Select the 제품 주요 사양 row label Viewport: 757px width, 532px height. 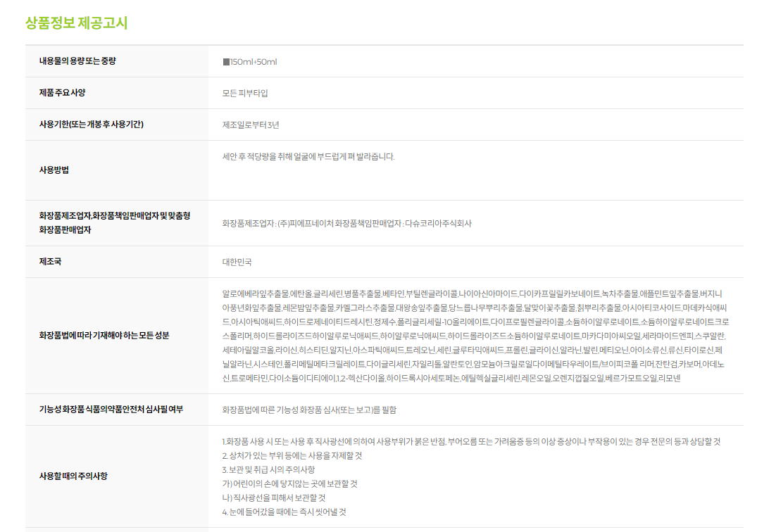click(x=62, y=93)
